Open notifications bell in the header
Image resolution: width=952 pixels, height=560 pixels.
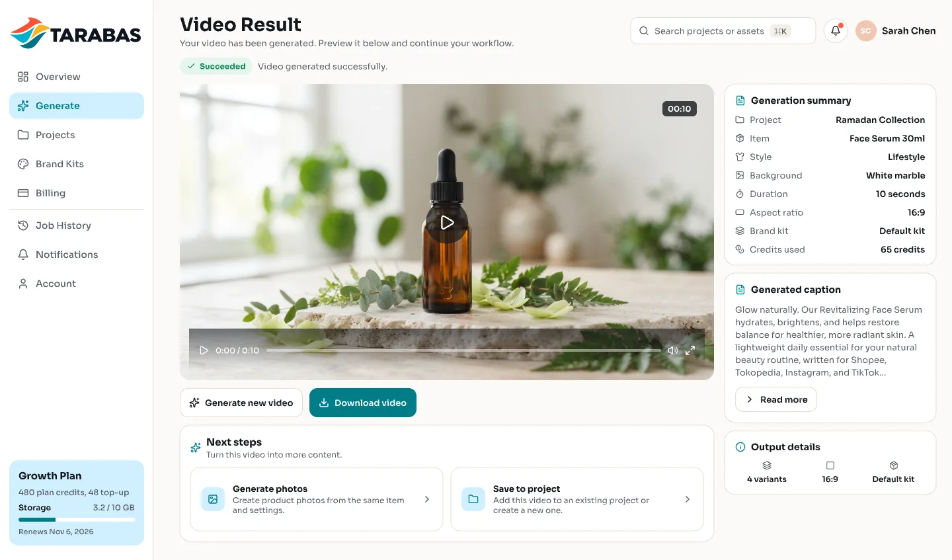tap(836, 30)
